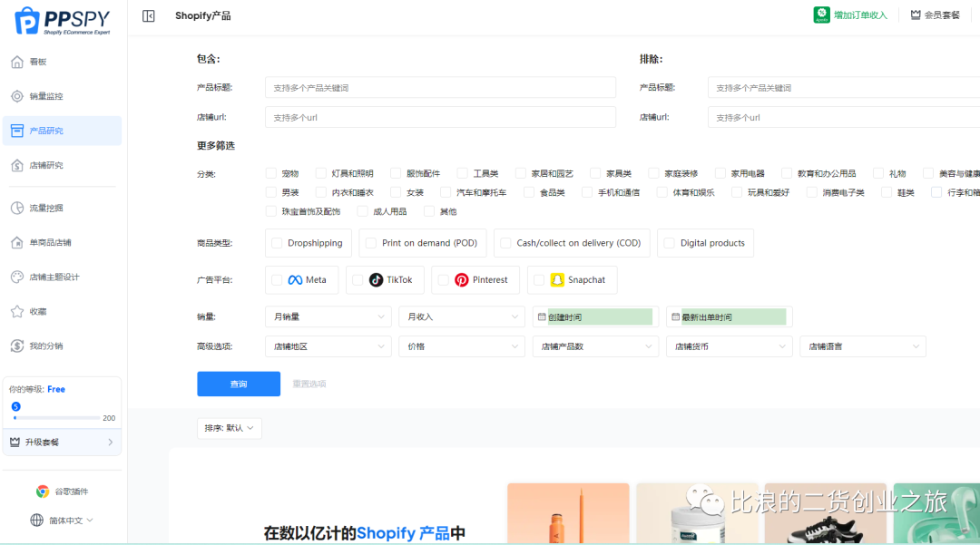Viewport: 980px width, 545px height.
Task: Click the Pinterest logo icon
Action: 461,279
